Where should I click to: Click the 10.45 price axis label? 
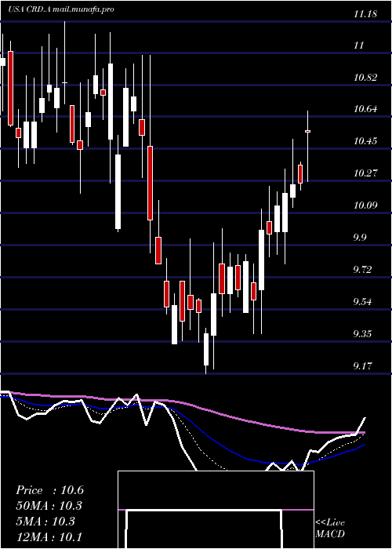pyautogui.click(x=365, y=141)
